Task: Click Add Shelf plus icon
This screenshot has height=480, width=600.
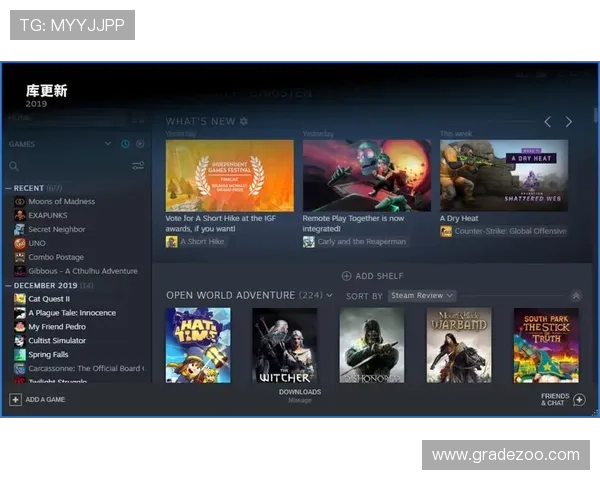Action: pos(346,276)
